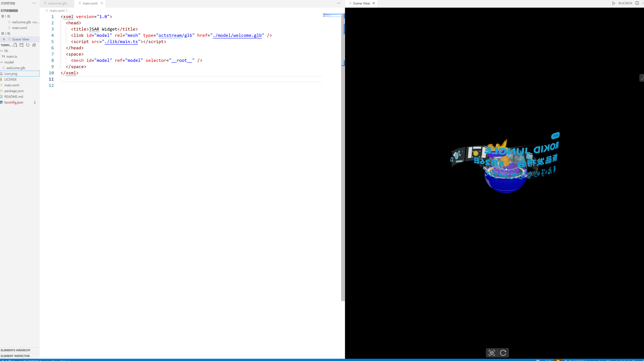The image size is (644, 361).
Task: Open explorer more actions ellipsis menu
Action: (x=34, y=3)
